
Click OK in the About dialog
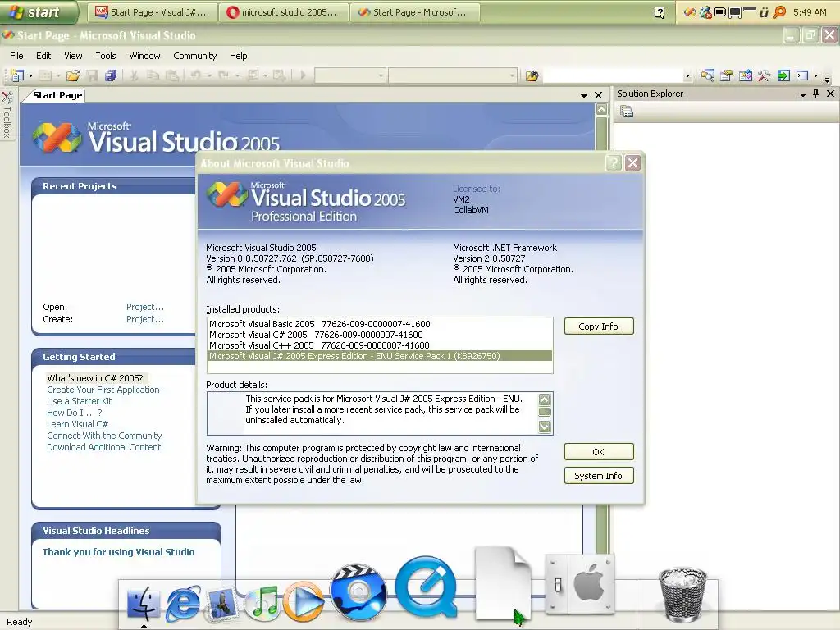tap(598, 452)
